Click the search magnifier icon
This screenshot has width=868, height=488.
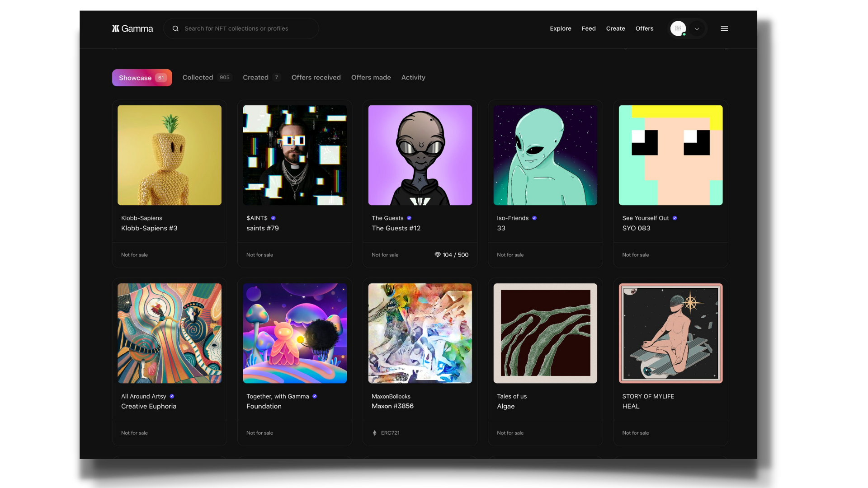click(x=175, y=28)
